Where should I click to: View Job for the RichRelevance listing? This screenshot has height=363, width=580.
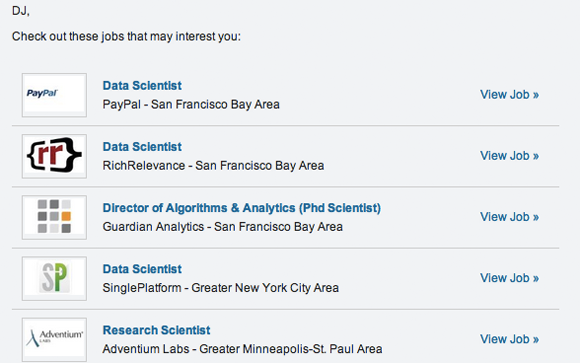pos(509,156)
